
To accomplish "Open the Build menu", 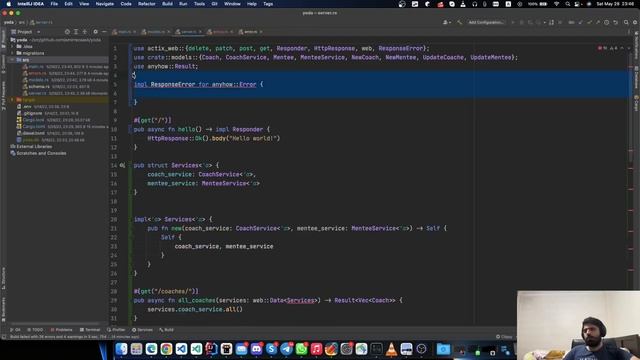I will (x=167, y=4).
